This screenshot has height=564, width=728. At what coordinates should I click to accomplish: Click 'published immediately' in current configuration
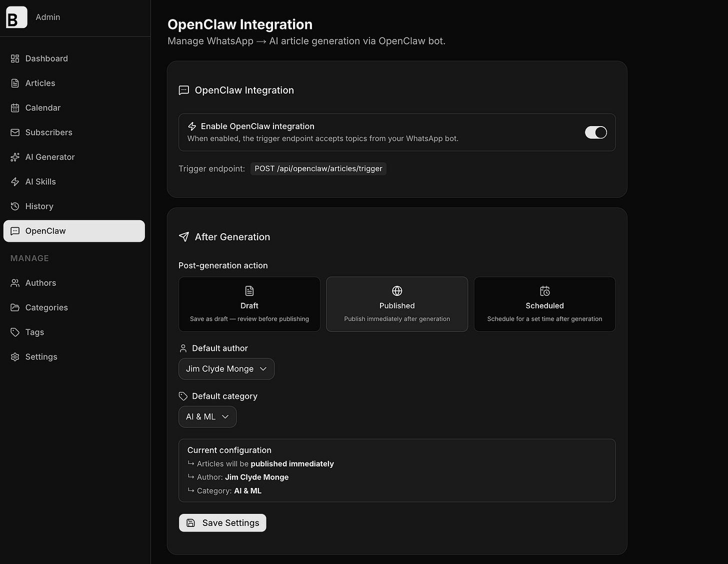(292, 464)
